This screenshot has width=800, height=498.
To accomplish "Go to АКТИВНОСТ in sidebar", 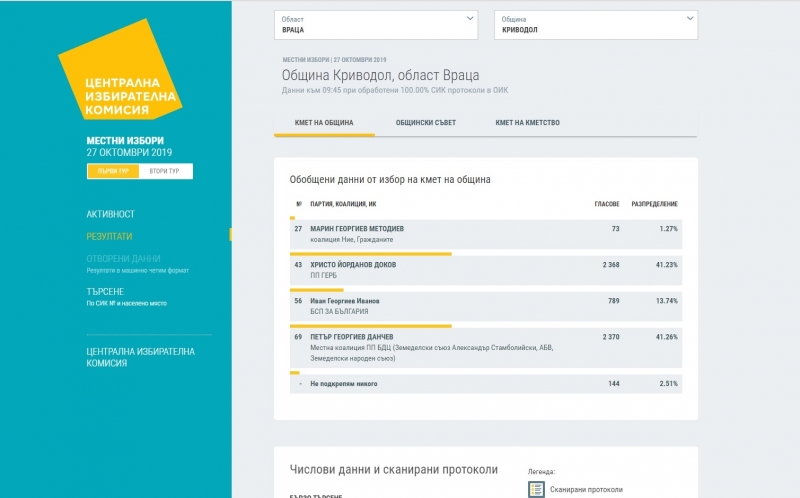I will pyautogui.click(x=110, y=214).
